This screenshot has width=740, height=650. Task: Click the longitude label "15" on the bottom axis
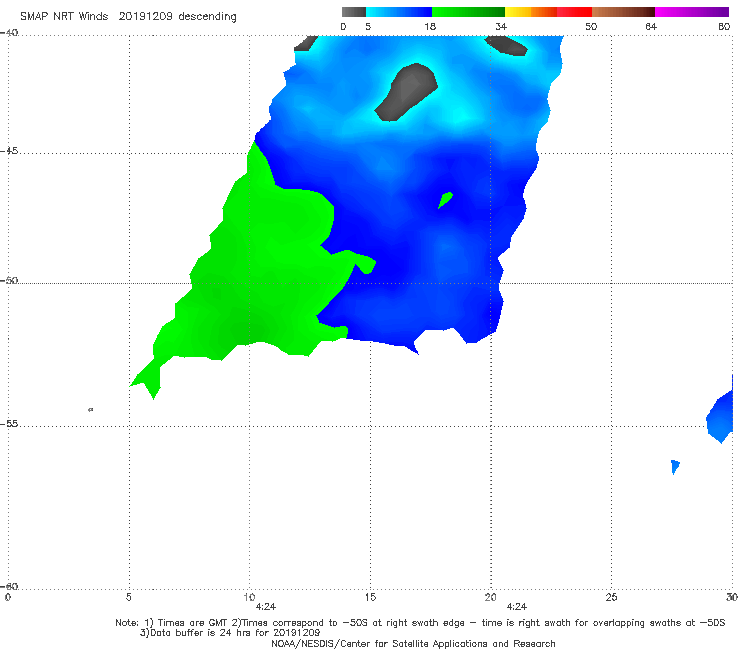(370, 598)
